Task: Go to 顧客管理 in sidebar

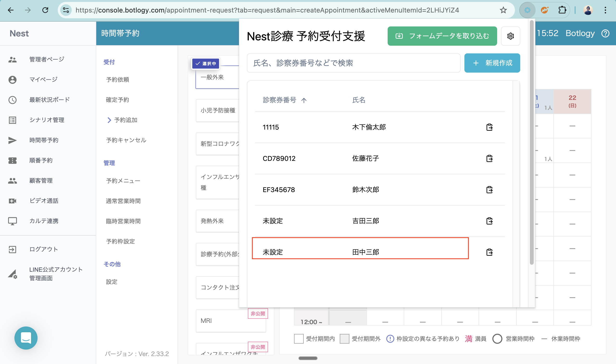Action: pos(41,181)
